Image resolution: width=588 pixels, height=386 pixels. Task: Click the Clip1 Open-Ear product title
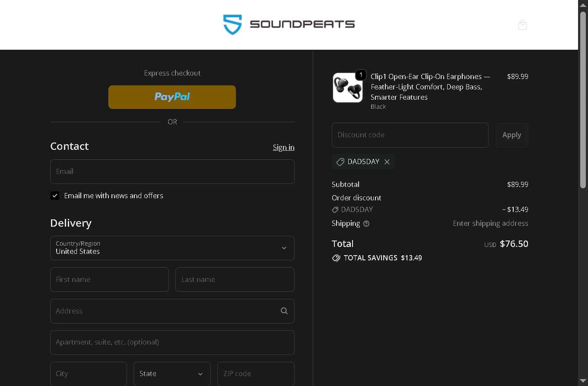point(430,87)
